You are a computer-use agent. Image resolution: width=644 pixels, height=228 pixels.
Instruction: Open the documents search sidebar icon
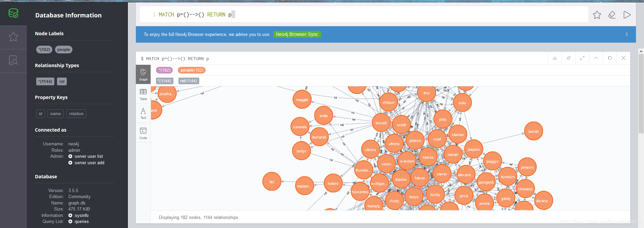[13, 60]
